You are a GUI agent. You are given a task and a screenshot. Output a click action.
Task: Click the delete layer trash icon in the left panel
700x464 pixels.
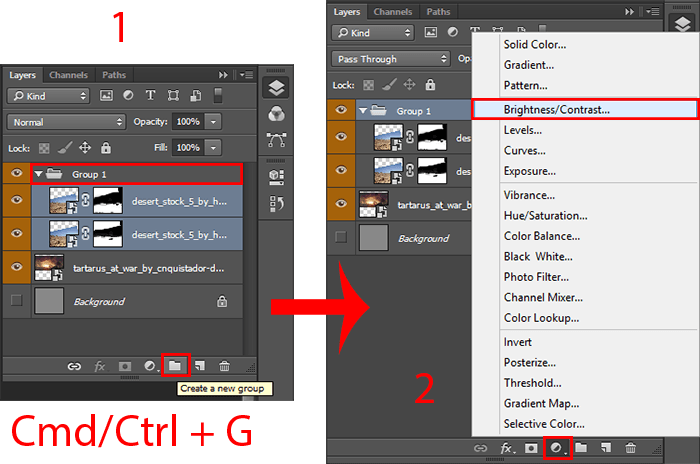point(224,367)
